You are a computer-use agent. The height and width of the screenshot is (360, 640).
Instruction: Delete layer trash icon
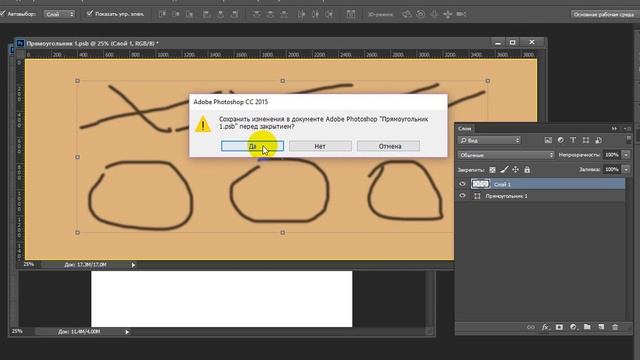[615, 327]
